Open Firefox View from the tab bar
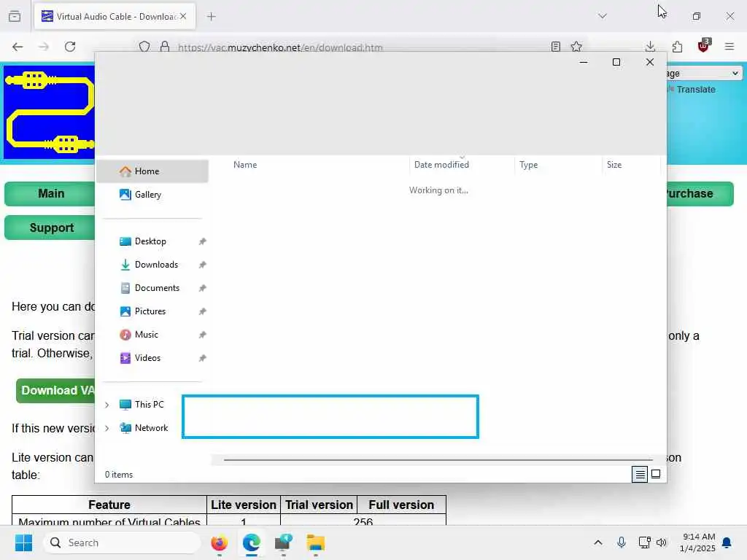 click(15, 16)
